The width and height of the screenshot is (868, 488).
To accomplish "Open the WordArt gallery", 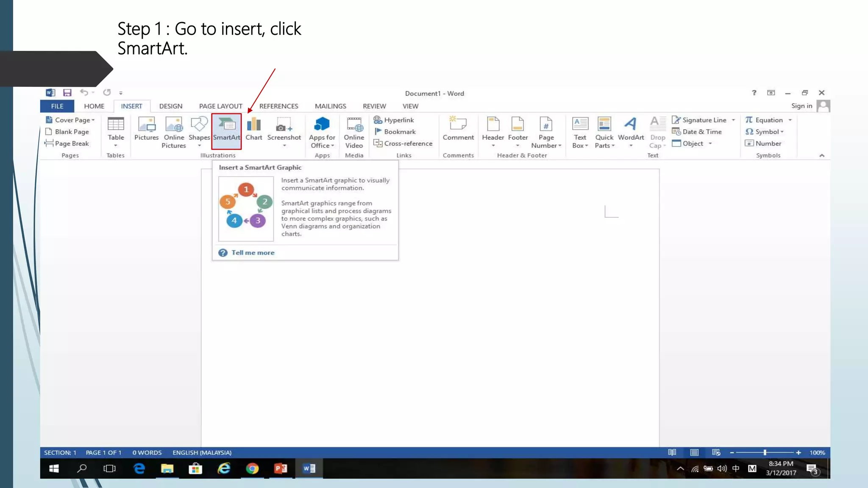I will (631, 132).
